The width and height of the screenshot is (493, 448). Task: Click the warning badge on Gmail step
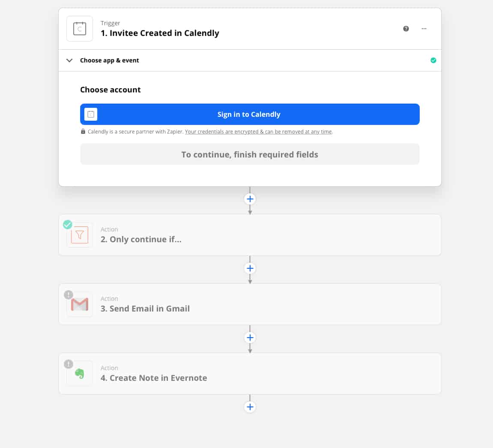(x=69, y=295)
